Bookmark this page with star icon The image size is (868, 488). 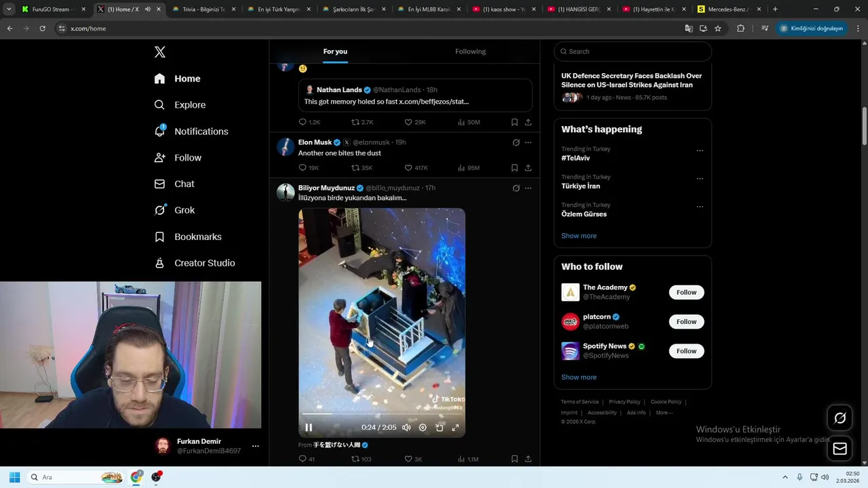click(x=718, y=28)
